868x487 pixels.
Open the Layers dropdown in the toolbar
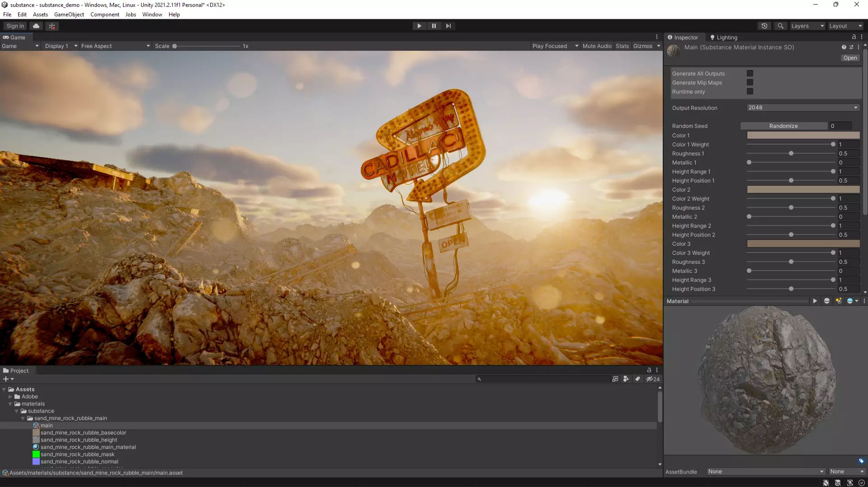click(x=807, y=26)
